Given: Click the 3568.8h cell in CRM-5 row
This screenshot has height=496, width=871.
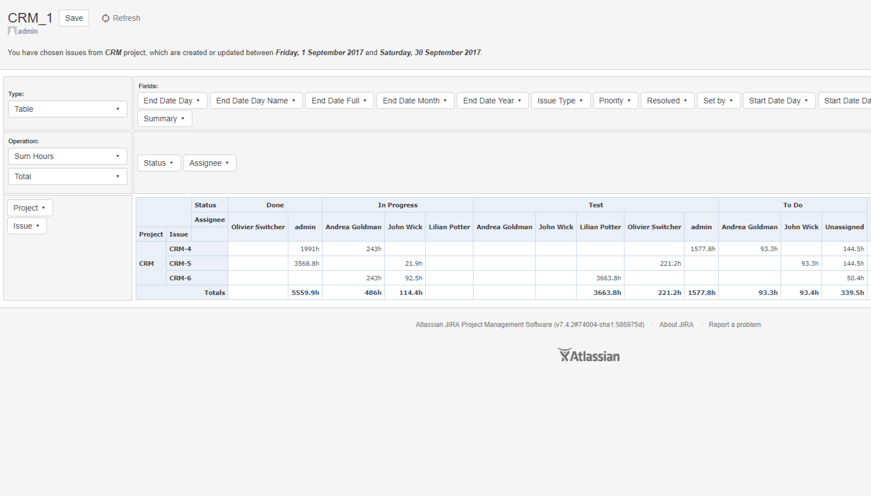Looking at the screenshot, I should coord(305,263).
